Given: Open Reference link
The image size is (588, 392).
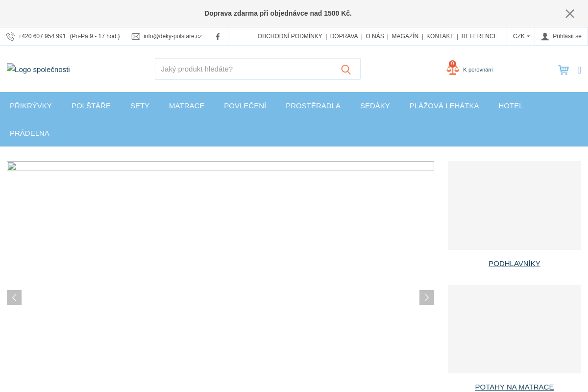Looking at the screenshot, I should 479,36.
